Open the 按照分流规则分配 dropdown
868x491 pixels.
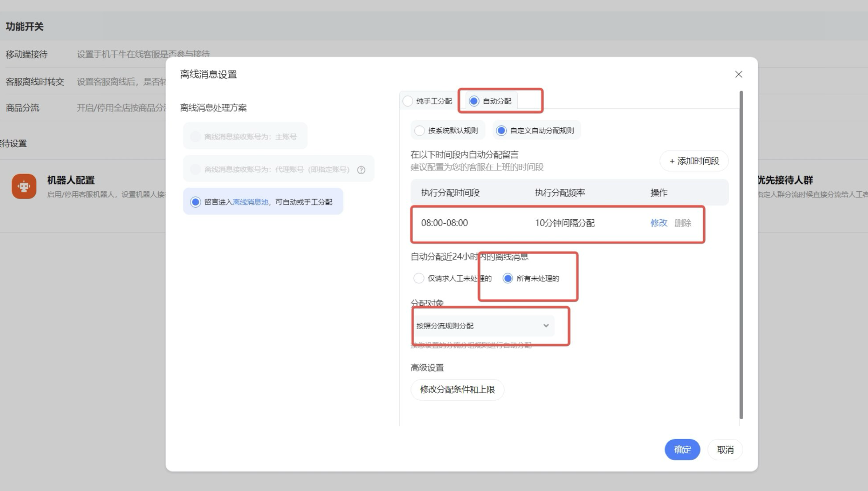tap(483, 326)
